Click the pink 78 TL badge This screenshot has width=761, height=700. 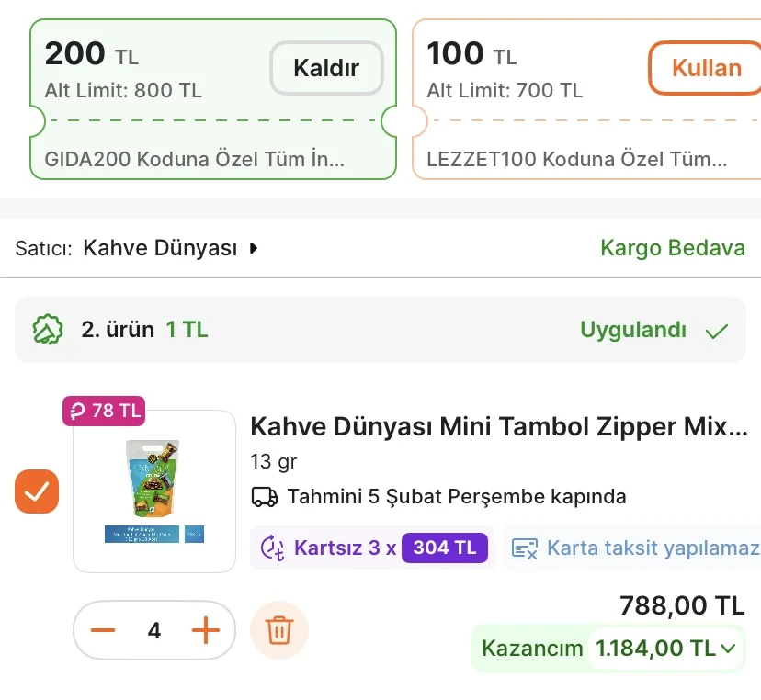(104, 411)
